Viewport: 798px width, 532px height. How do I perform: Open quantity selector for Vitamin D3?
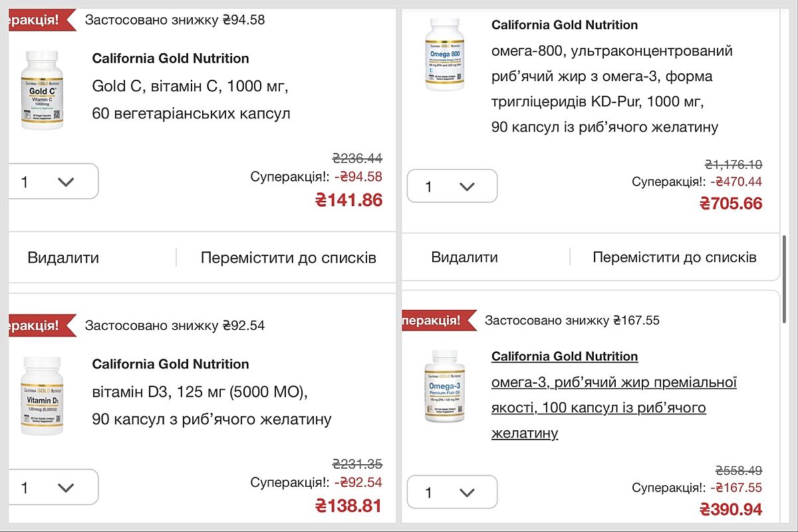pyautogui.click(x=53, y=487)
